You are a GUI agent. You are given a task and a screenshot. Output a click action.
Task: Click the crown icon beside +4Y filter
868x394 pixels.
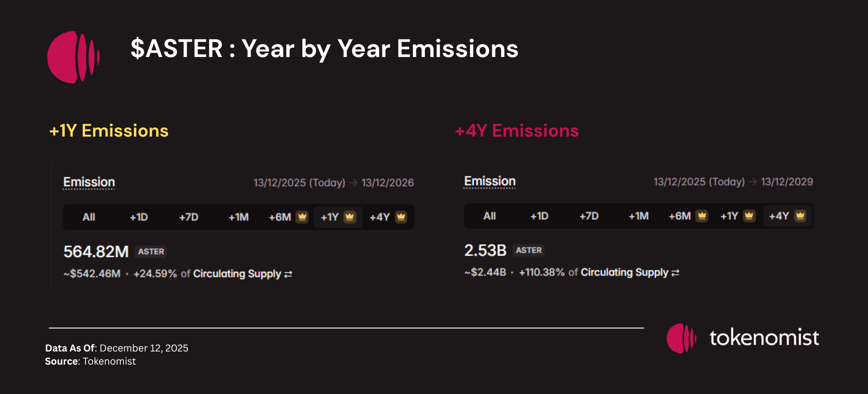pos(401,217)
